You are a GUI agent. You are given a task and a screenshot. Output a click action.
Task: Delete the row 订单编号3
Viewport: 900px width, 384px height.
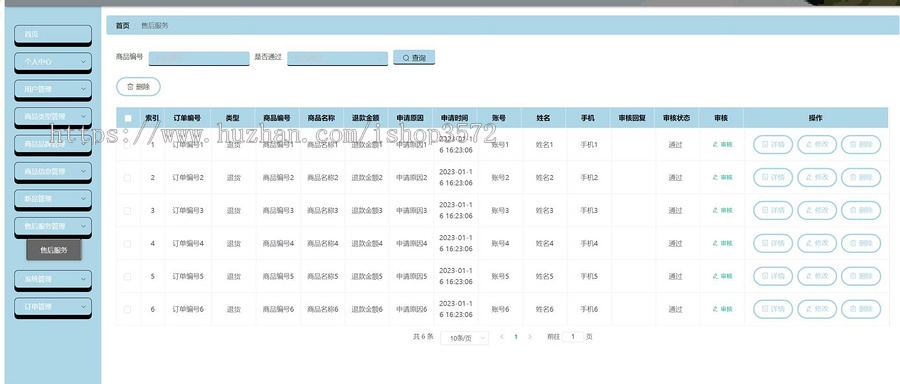point(861,210)
